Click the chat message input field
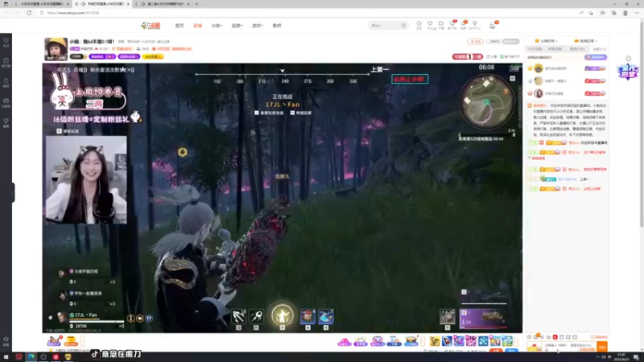This screenshot has width=644, height=362. (570, 347)
